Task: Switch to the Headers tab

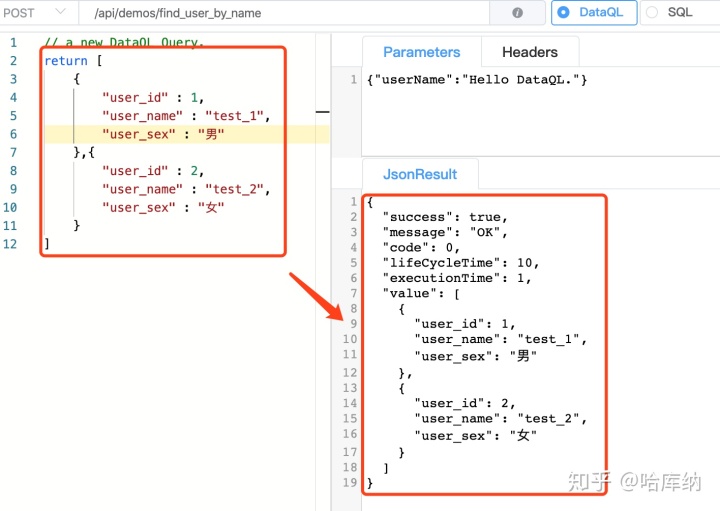Action: pyautogui.click(x=530, y=52)
